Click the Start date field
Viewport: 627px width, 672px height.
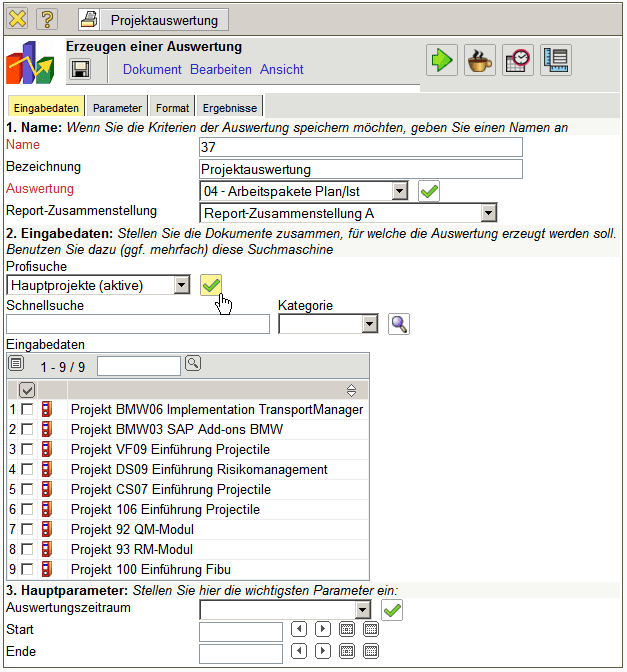(x=241, y=632)
